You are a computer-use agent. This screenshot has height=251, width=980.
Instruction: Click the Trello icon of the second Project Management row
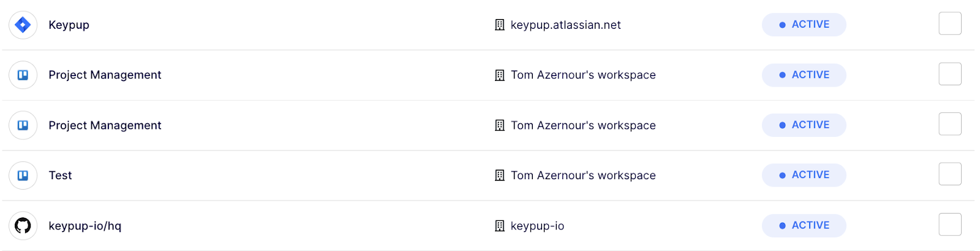pos(23,125)
